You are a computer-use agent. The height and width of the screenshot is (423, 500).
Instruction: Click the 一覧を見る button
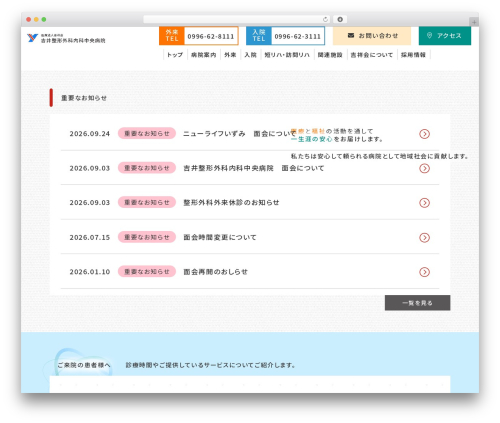[x=417, y=303]
